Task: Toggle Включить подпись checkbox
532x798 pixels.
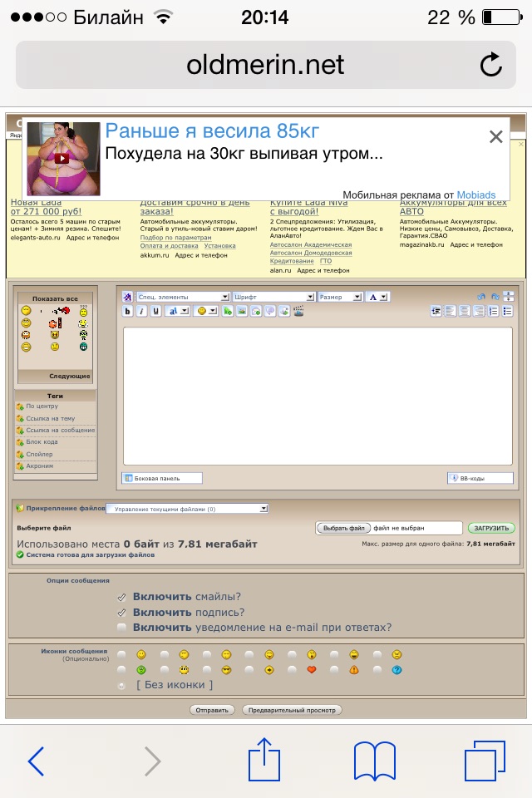Action: (121, 613)
